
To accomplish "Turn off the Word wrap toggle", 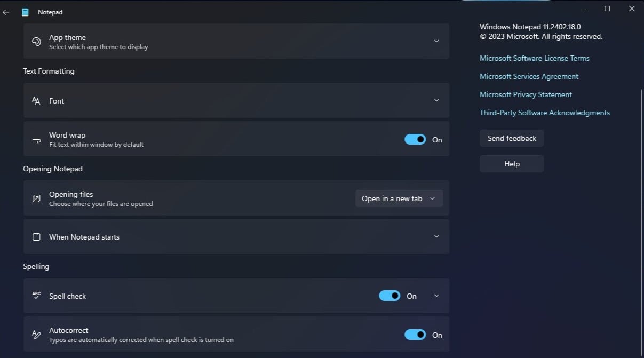I will point(415,139).
